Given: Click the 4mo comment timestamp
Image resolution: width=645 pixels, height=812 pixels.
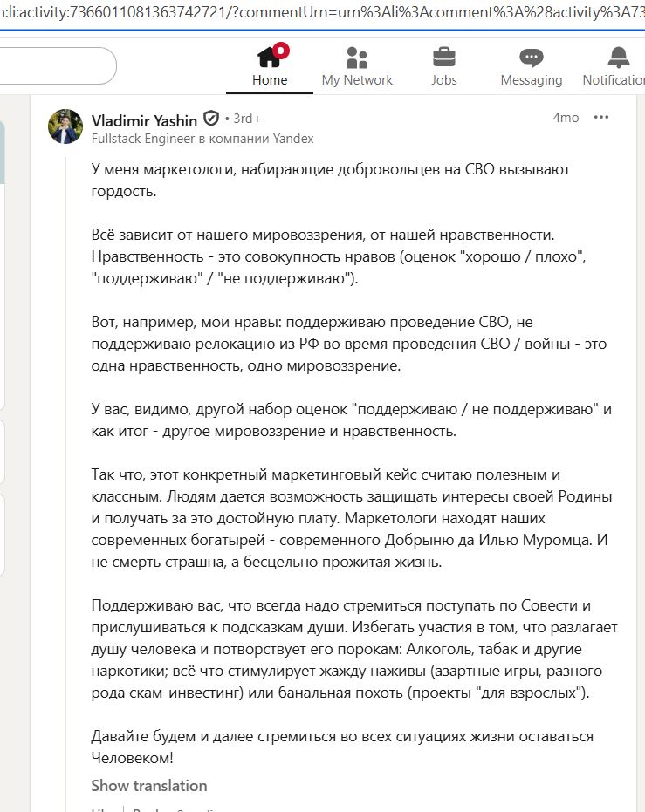Looking at the screenshot, I should (566, 118).
